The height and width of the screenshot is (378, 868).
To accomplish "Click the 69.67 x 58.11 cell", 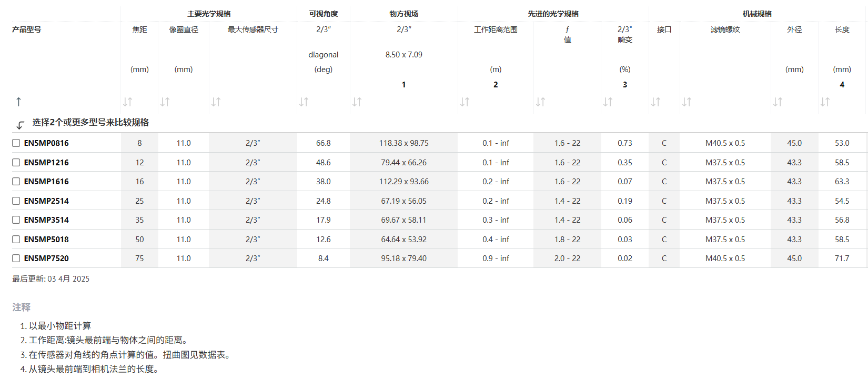I will (403, 220).
